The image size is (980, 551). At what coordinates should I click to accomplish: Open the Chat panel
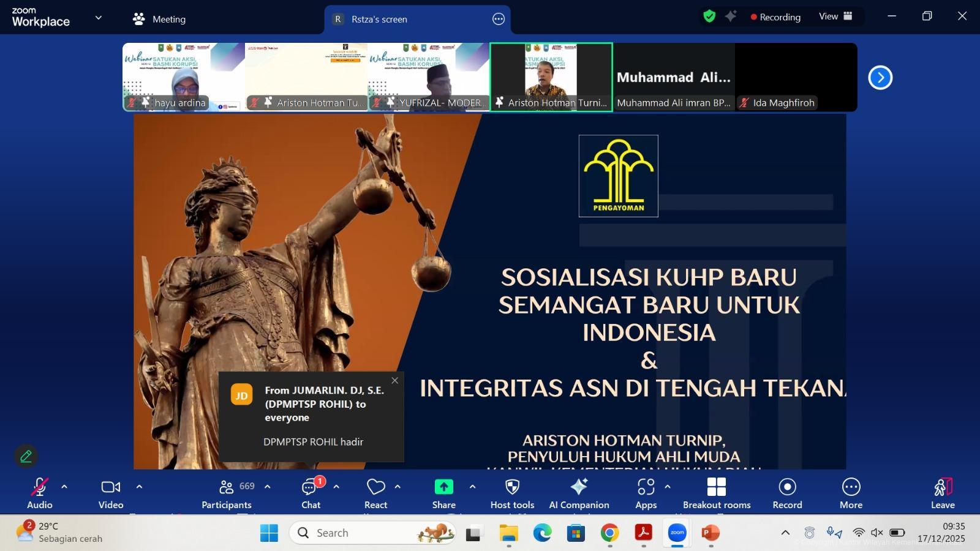click(x=311, y=493)
